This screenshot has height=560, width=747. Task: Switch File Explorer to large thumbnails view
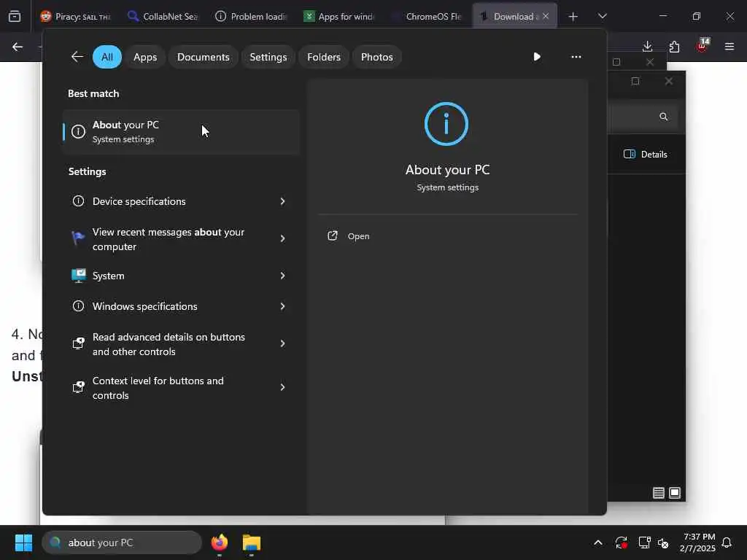[x=675, y=493]
